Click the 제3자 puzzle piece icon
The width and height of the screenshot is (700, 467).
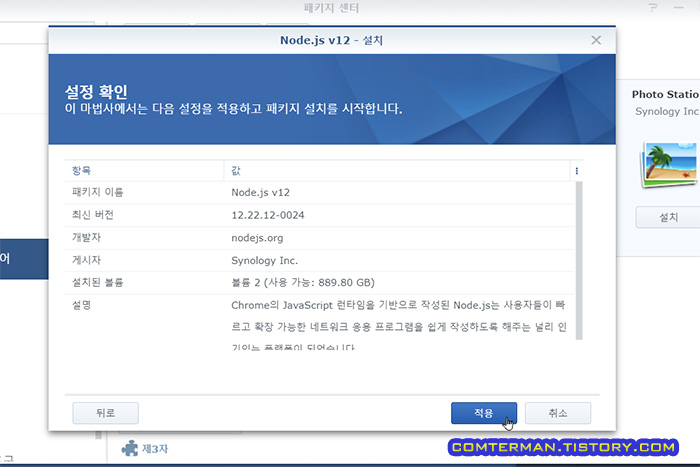(x=129, y=448)
